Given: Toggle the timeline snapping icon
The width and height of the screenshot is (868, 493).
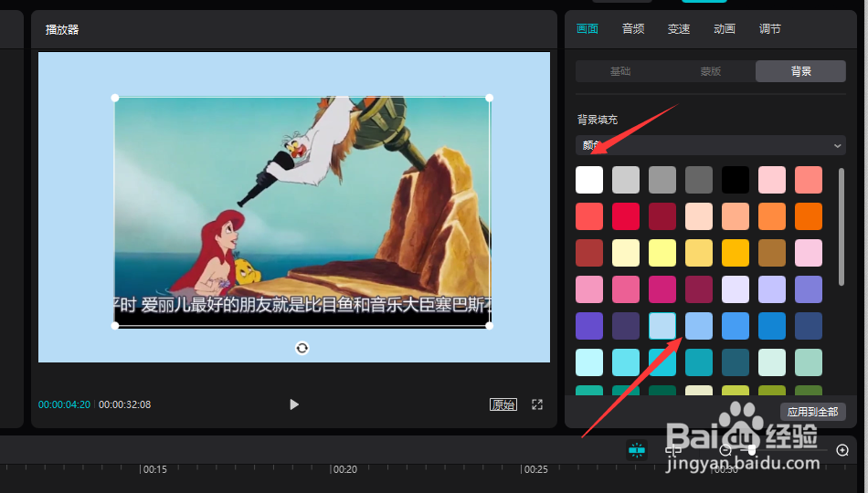Looking at the screenshot, I should [x=637, y=450].
